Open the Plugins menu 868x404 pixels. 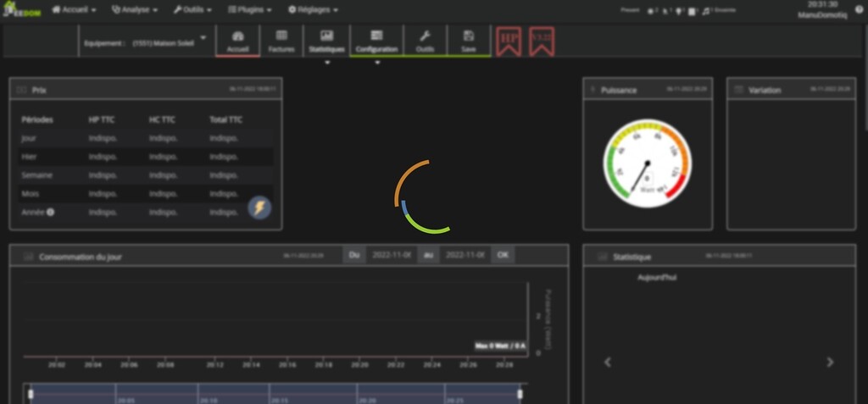tap(250, 10)
